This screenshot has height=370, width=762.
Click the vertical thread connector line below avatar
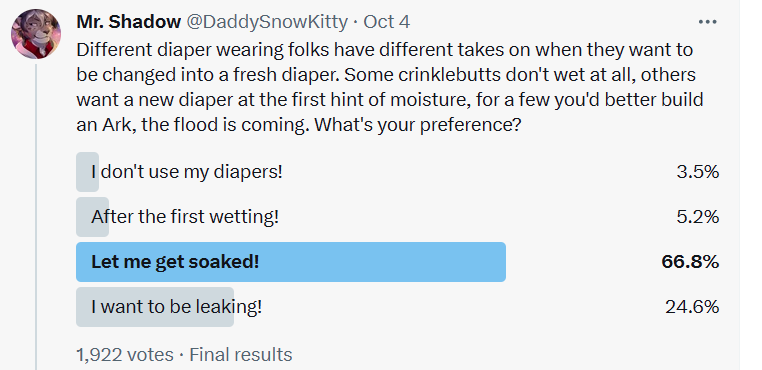[36, 216]
